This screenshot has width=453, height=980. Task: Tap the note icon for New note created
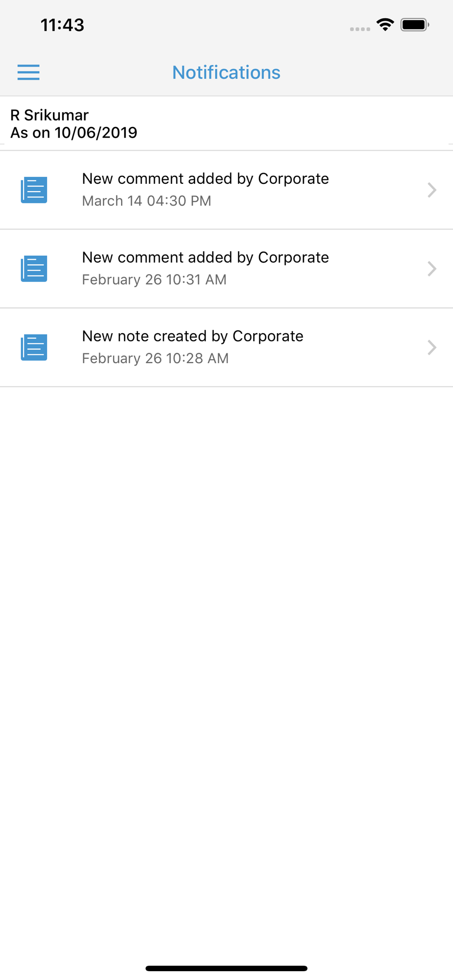34,347
